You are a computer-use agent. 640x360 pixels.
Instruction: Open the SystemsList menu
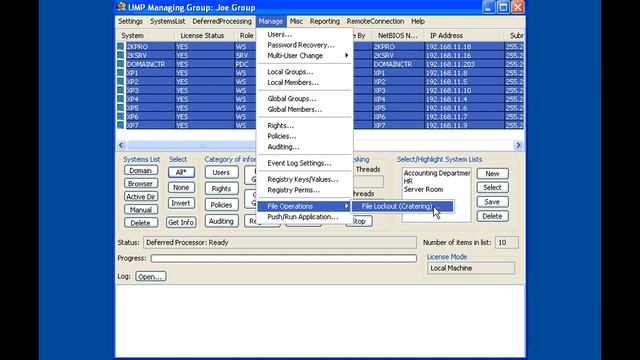point(167,21)
